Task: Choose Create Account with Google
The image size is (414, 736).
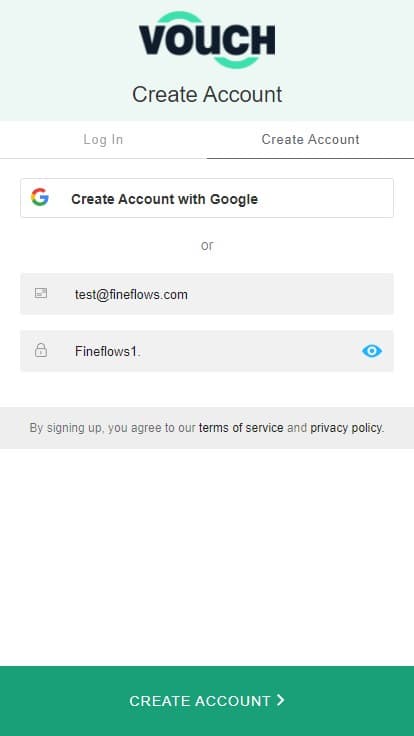Action: tap(207, 198)
